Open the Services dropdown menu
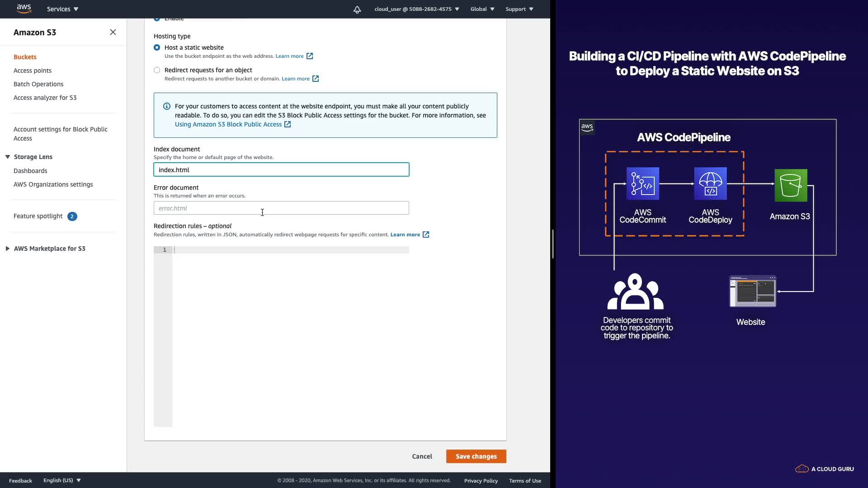 point(62,9)
